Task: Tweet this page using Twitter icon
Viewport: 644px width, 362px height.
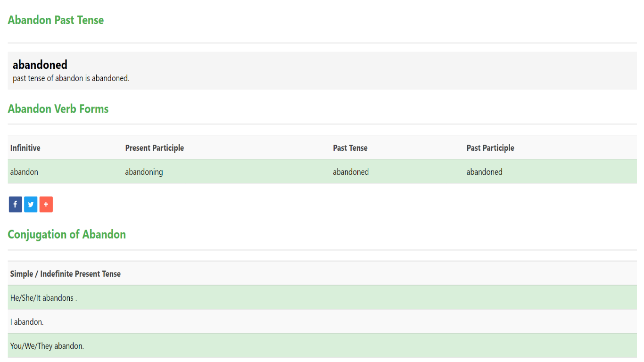Action: 31,205
